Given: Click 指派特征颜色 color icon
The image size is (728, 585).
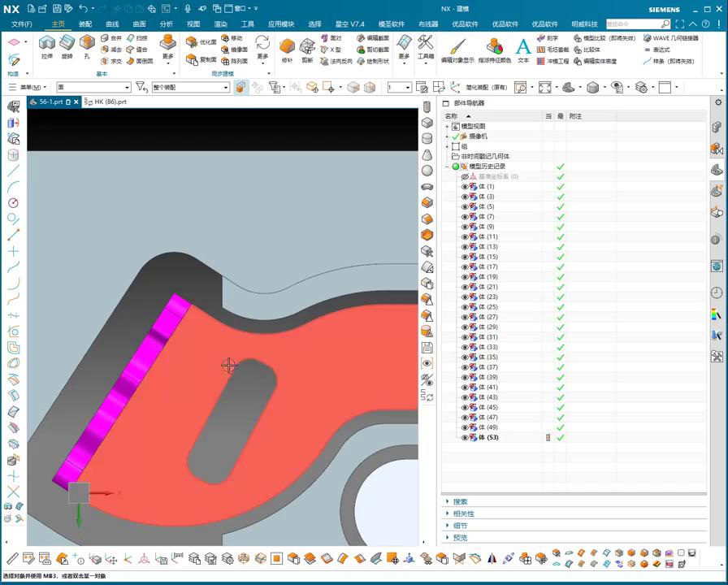Looking at the screenshot, I should tap(494, 48).
